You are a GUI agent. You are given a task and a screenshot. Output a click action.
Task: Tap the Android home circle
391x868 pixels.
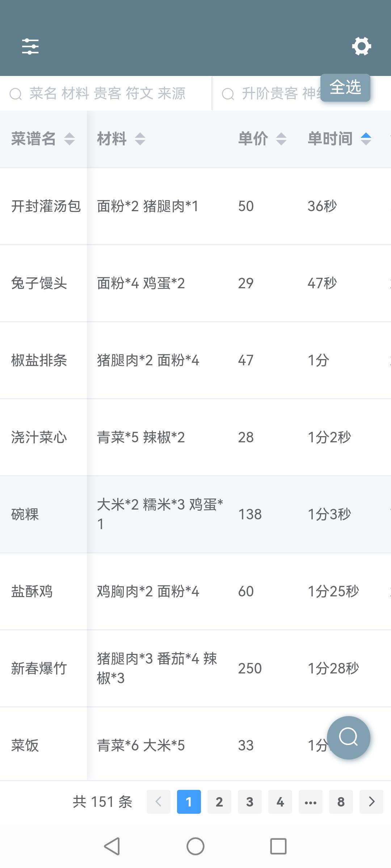[195, 846]
